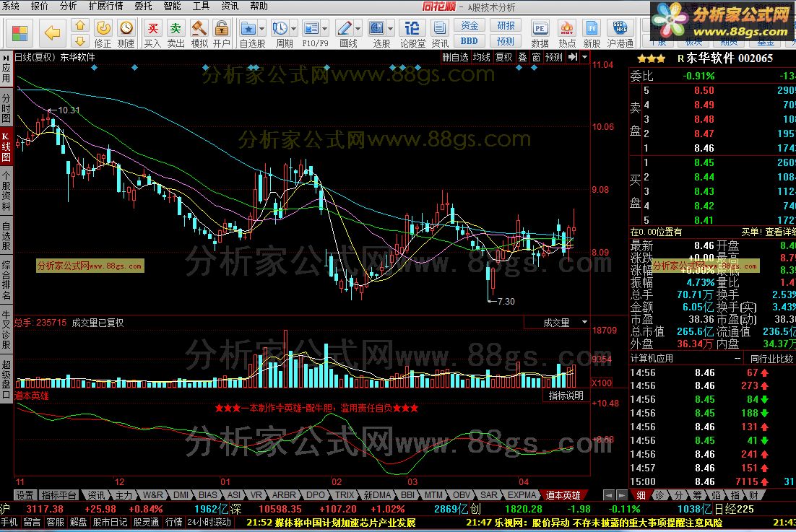The width and height of the screenshot is (796, 532).
Task: Click the BBD button
Action: click(469, 41)
